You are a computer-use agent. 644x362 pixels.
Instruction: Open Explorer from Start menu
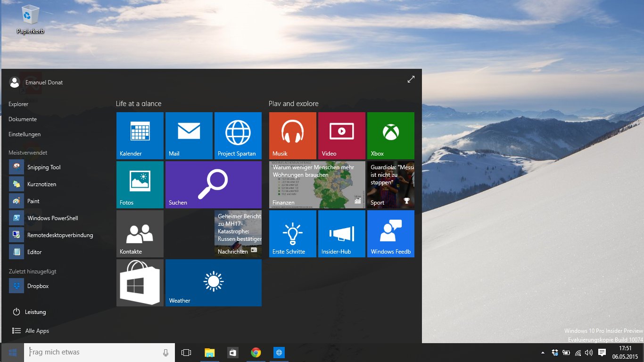coord(18,104)
